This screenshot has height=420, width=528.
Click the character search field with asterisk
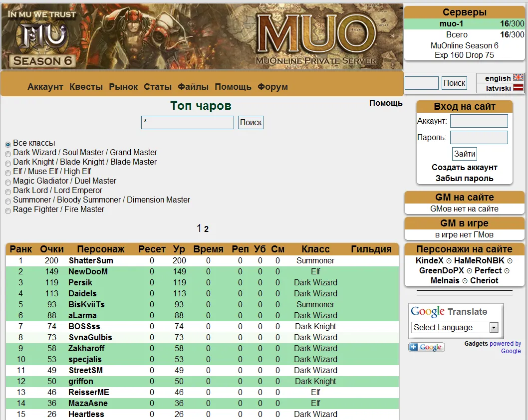pyautogui.click(x=188, y=123)
